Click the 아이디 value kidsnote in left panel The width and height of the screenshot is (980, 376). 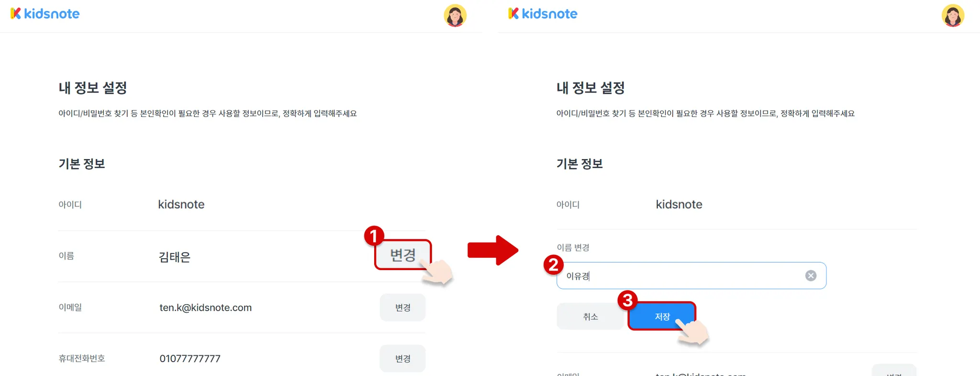point(181,205)
